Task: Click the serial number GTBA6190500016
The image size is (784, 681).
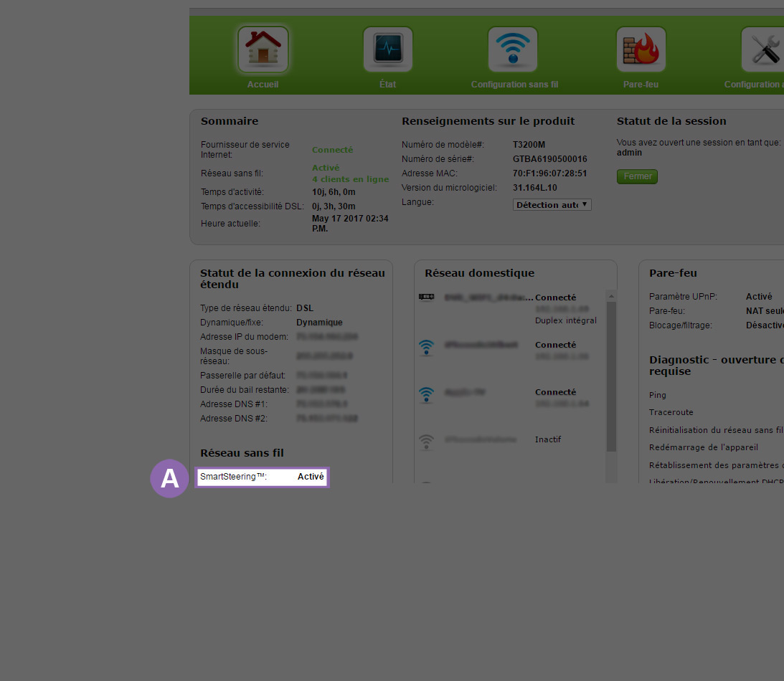Action: pyautogui.click(x=550, y=159)
